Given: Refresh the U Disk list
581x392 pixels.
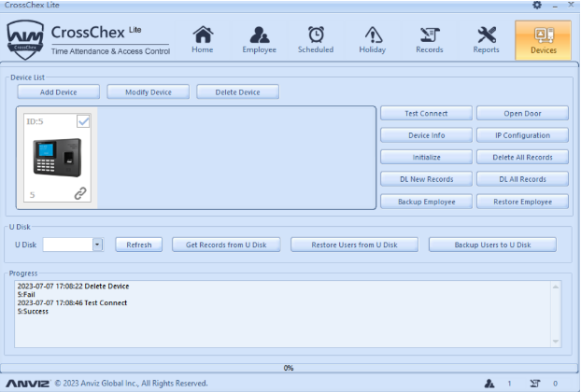Looking at the screenshot, I should (138, 245).
